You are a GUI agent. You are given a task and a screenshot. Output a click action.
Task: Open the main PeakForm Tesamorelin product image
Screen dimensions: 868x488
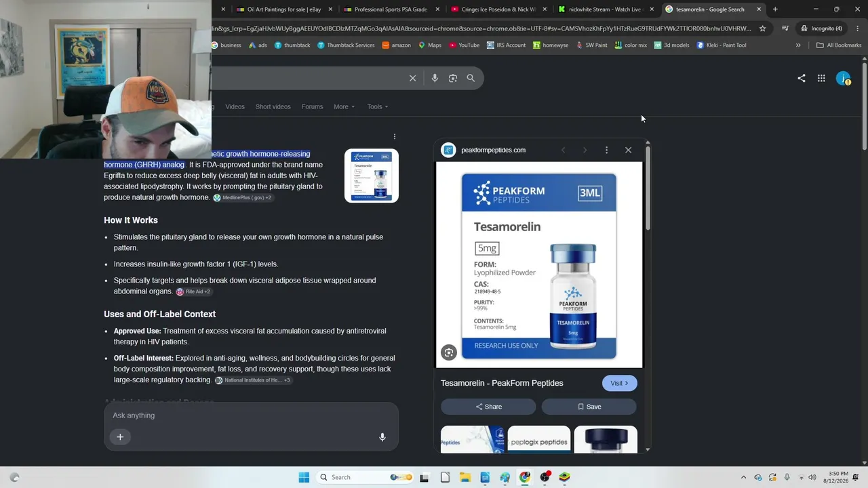[x=538, y=265]
